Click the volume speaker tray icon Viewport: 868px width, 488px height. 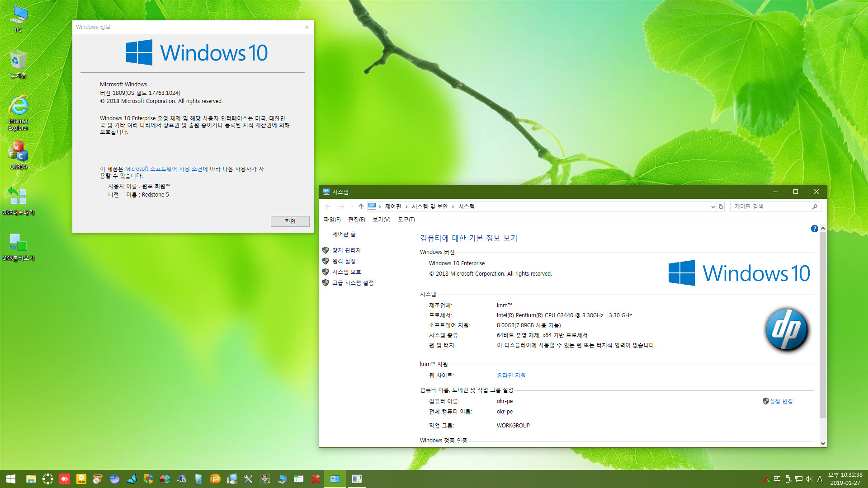[809, 479]
